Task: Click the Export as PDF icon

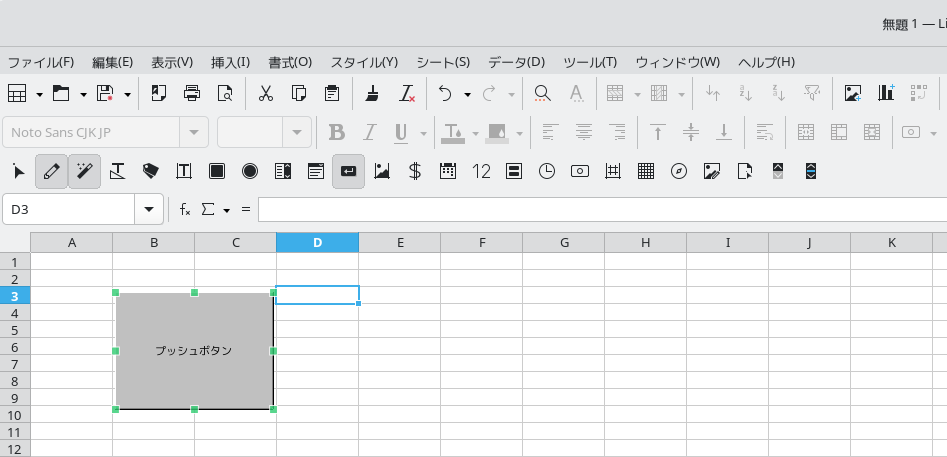Action: 159,93
